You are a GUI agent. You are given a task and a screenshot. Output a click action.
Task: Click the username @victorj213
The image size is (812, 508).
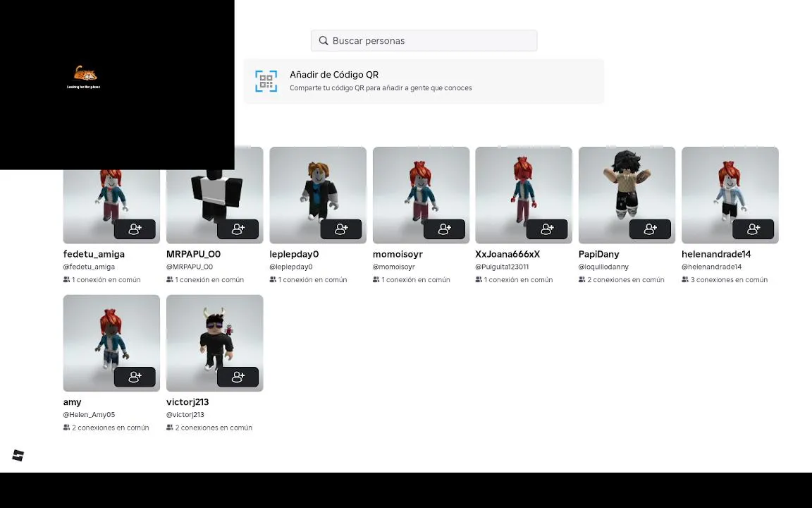point(185,414)
